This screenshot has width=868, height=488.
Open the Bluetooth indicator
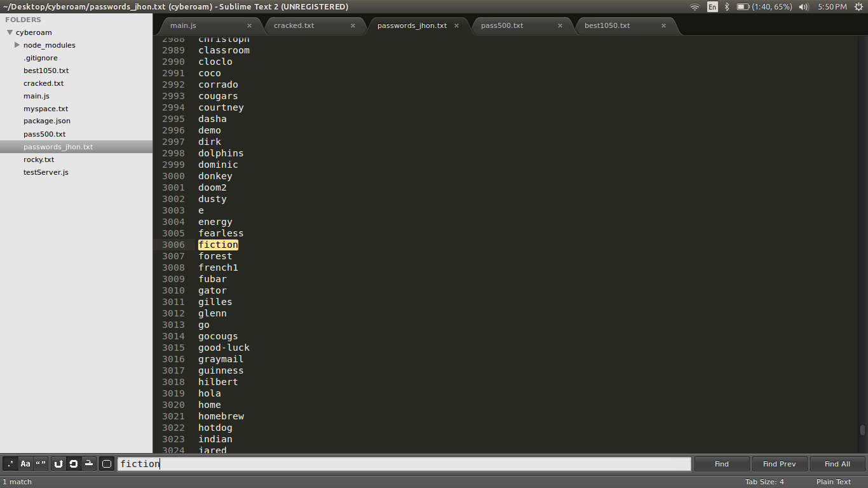tap(727, 7)
